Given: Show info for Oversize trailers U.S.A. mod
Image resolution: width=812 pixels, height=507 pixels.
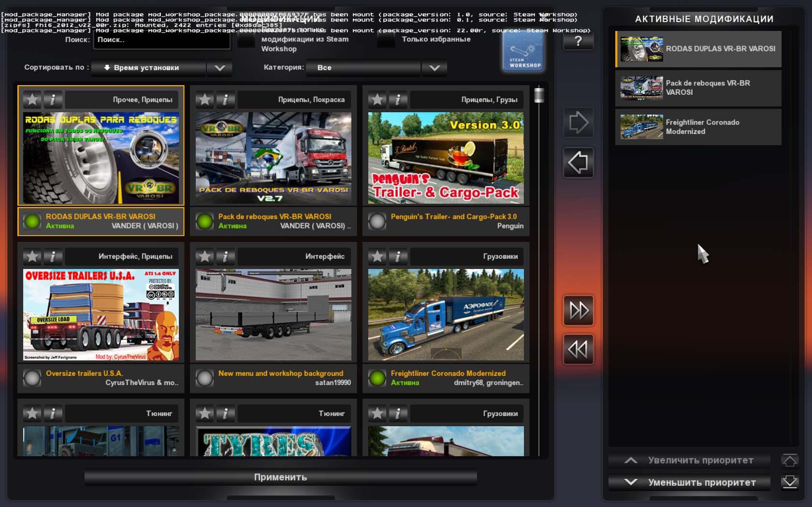Looking at the screenshot, I should point(53,256).
